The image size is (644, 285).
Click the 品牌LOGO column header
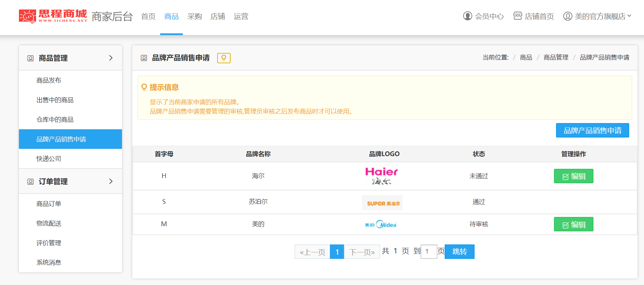point(384,154)
